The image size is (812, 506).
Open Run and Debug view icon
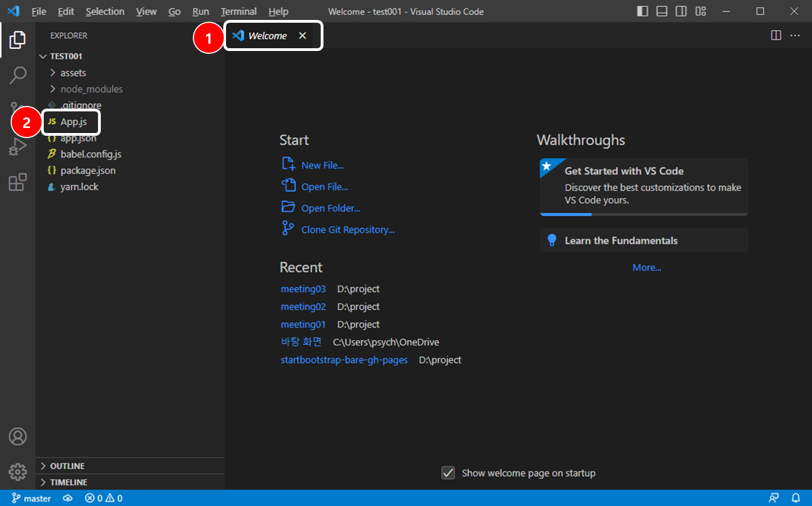(18, 147)
